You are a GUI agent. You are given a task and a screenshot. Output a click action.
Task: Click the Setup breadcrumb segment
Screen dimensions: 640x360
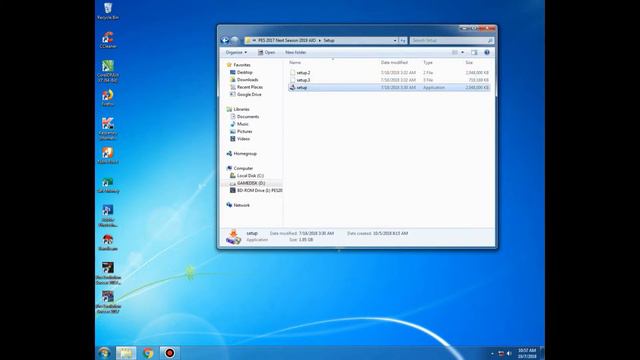tap(329, 40)
